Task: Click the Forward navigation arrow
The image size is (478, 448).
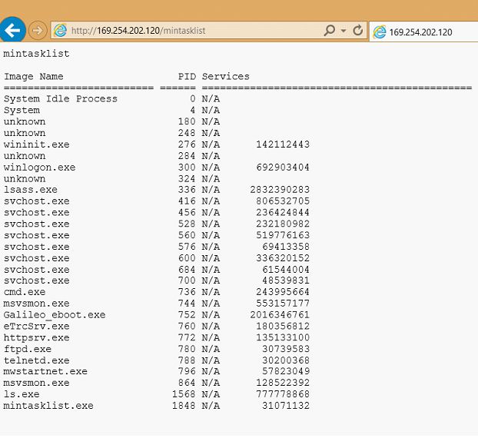Action: tap(38, 31)
